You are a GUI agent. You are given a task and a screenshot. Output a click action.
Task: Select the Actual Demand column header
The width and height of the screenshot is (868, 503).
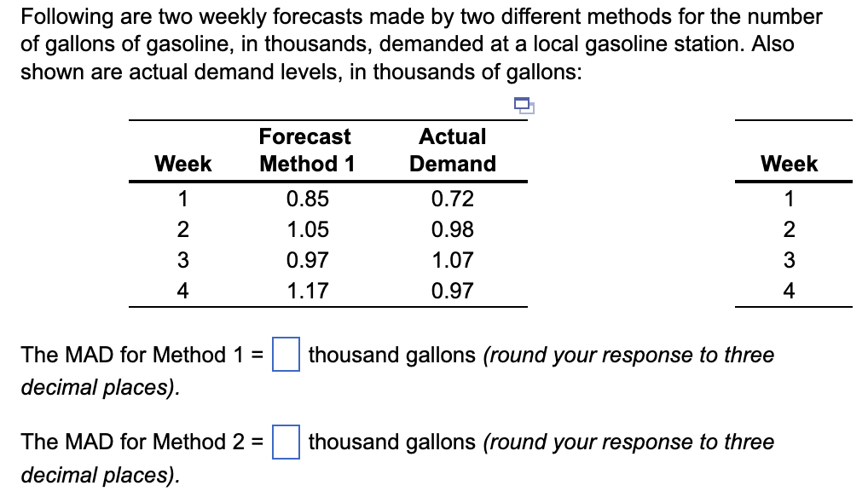tap(453, 150)
